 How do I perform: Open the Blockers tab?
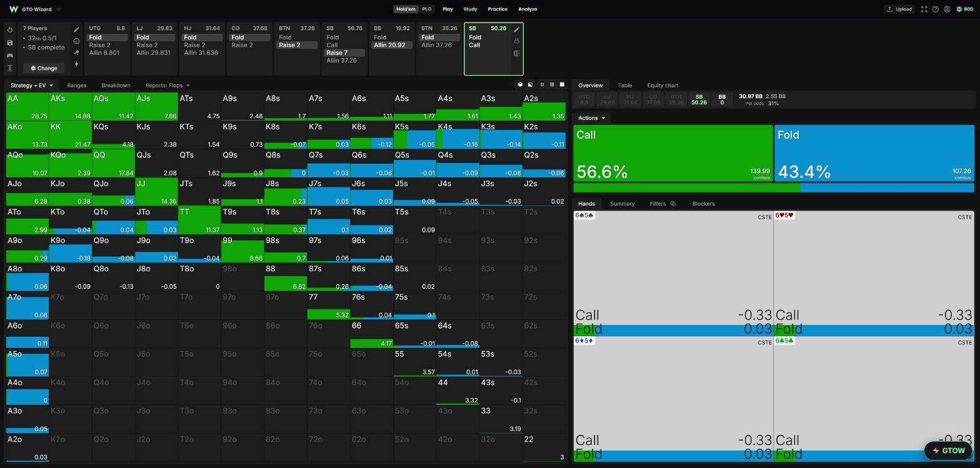pos(703,204)
